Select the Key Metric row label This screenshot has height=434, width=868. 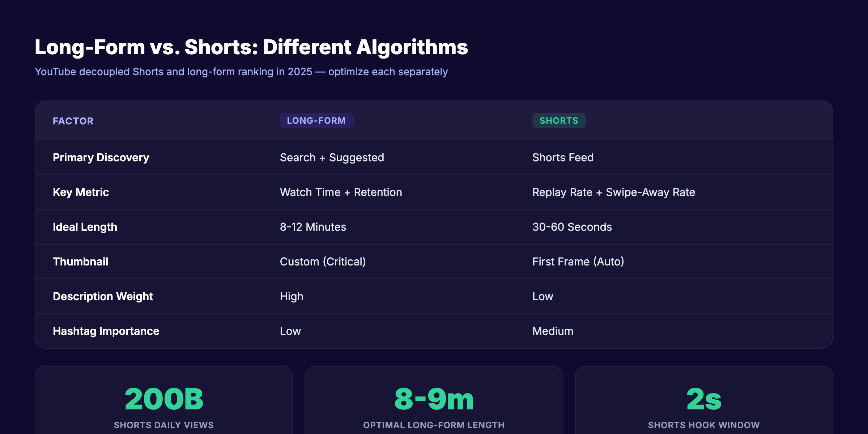click(80, 192)
